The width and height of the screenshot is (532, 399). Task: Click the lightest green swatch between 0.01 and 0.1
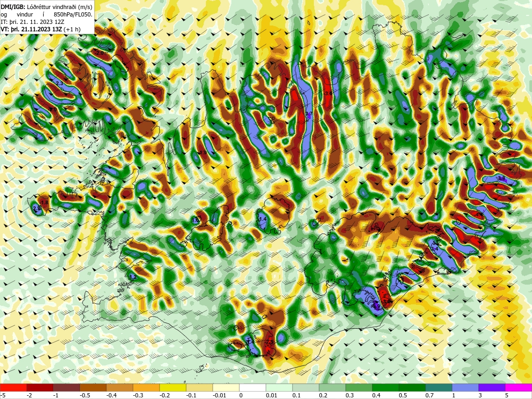click(279, 387)
